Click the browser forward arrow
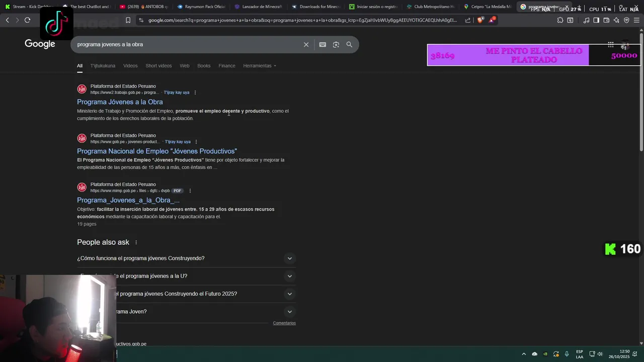644x362 pixels. (x=17, y=20)
